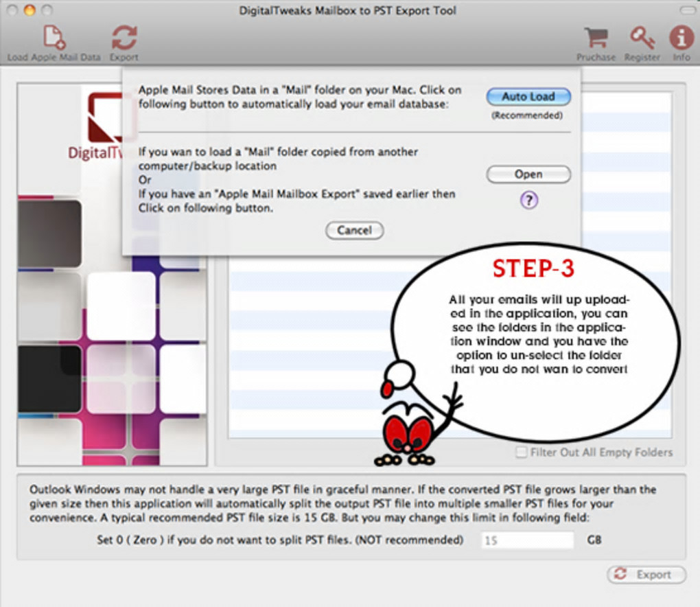This screenshot has width=700, height=607.
Task: Click the toolbar toggle pill in title bar
Action: [x=688, y=10]
